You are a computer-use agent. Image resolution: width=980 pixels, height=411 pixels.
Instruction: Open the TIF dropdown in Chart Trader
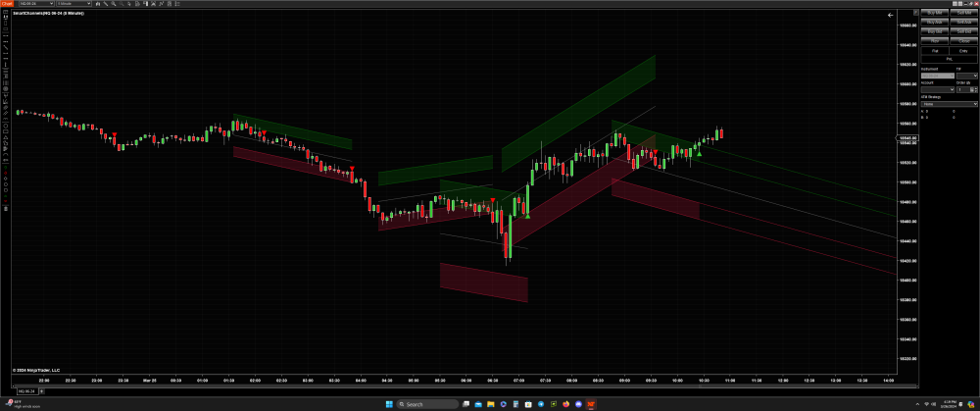pyautogui.click(x=966, y=76)
